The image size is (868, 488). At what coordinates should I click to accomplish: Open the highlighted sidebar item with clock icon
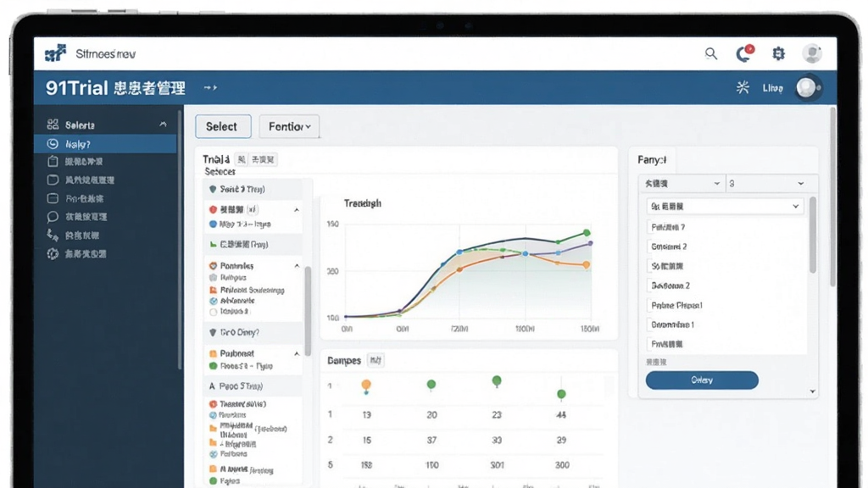[105, 144]
